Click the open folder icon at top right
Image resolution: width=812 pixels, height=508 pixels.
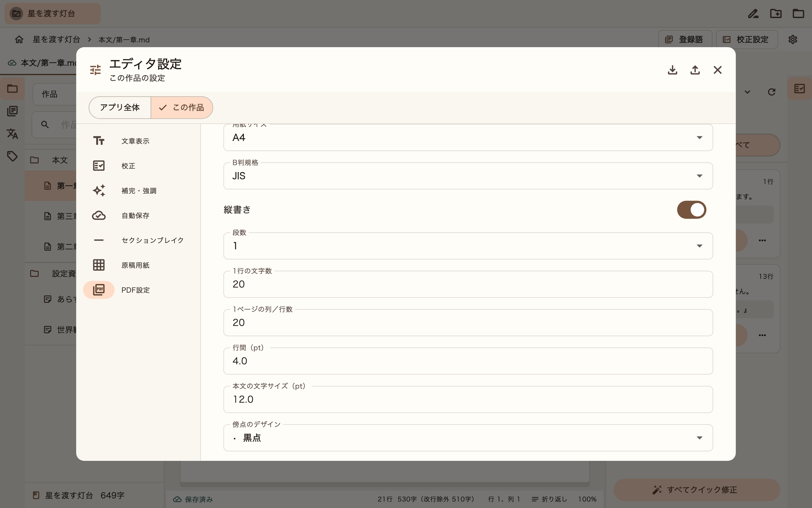click(798, 14)
